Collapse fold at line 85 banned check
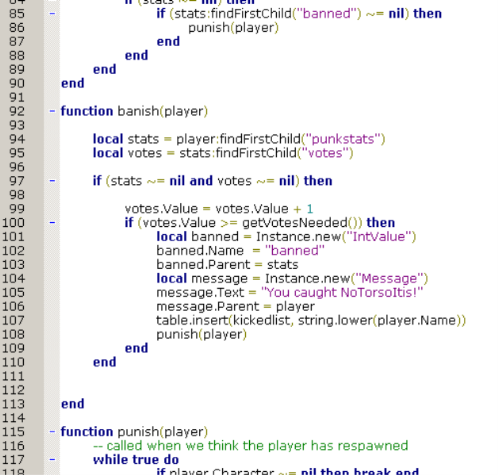This screenshot has height=475, width=498. point(52,13)
